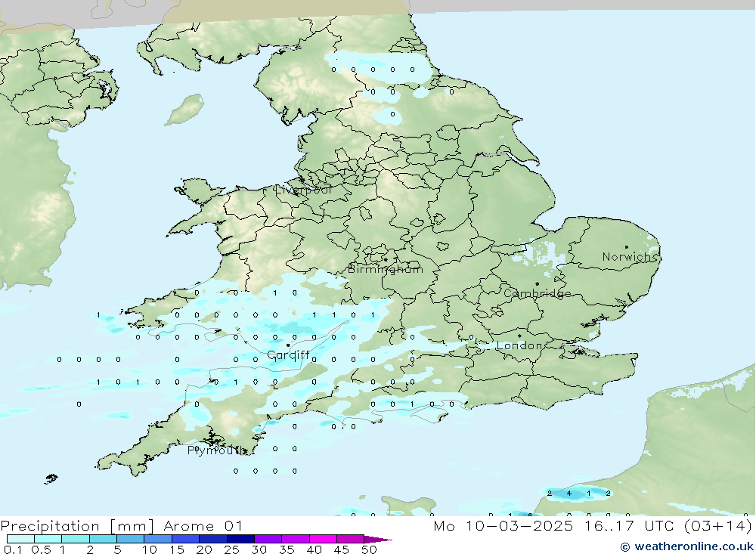
Task: Select the 2 to 5 mm legend color
Action: tap(103, 539)
